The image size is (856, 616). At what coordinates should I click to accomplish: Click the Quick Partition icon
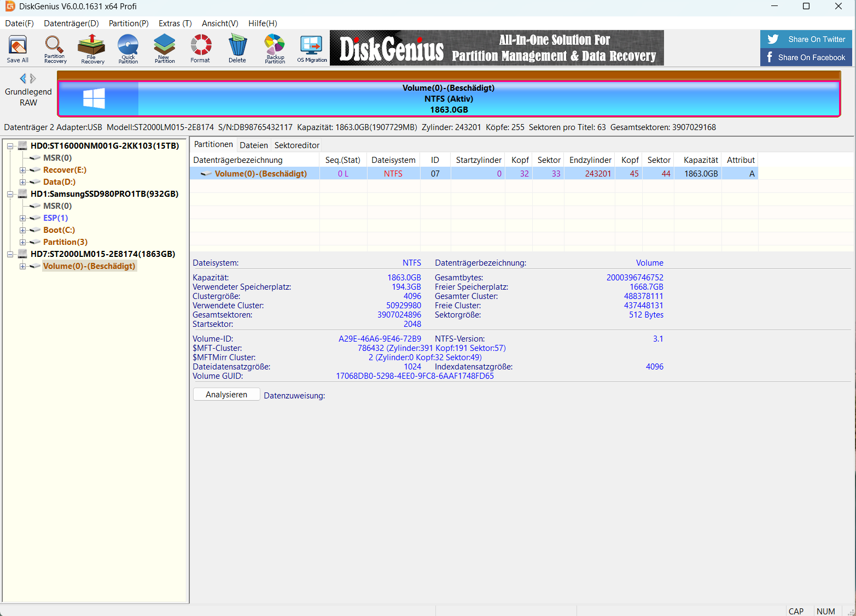[x=128, y=49]
